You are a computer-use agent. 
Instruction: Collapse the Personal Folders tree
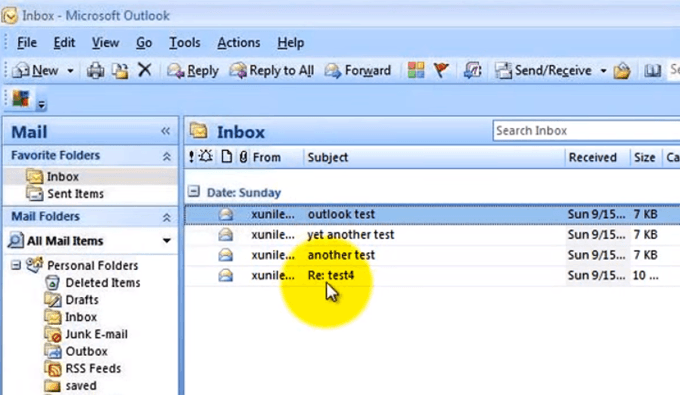pos(16,265)
